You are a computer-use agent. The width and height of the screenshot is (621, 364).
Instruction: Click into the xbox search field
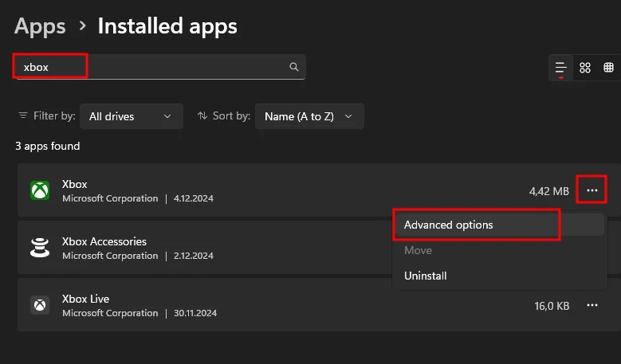[159, 67]
